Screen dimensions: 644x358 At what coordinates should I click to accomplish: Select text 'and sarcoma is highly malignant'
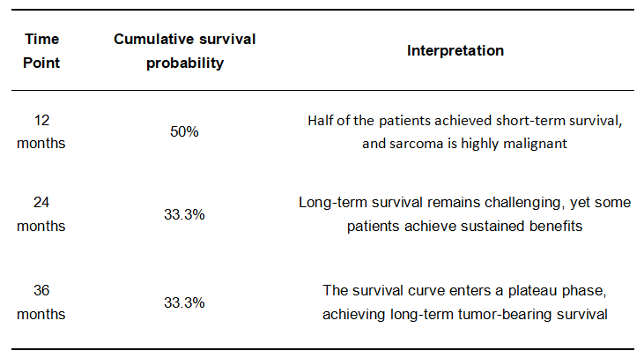464,144
